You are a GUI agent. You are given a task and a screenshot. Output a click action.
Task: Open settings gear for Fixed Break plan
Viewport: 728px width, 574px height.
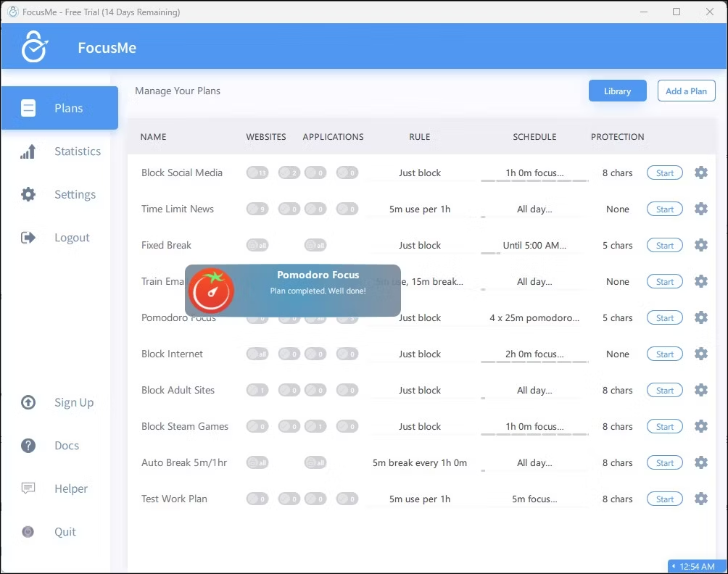point(701,245)
